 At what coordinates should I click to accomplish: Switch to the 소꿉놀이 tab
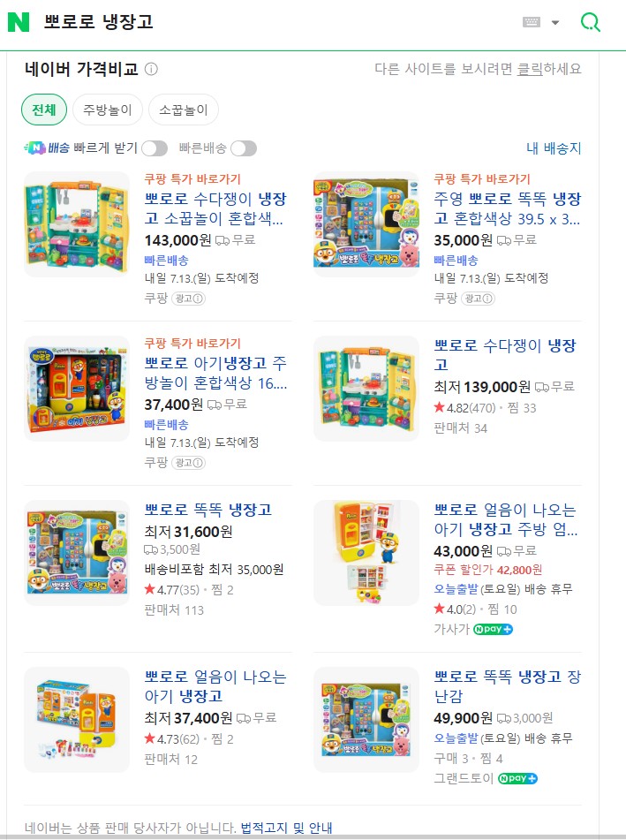pos(183,110)
